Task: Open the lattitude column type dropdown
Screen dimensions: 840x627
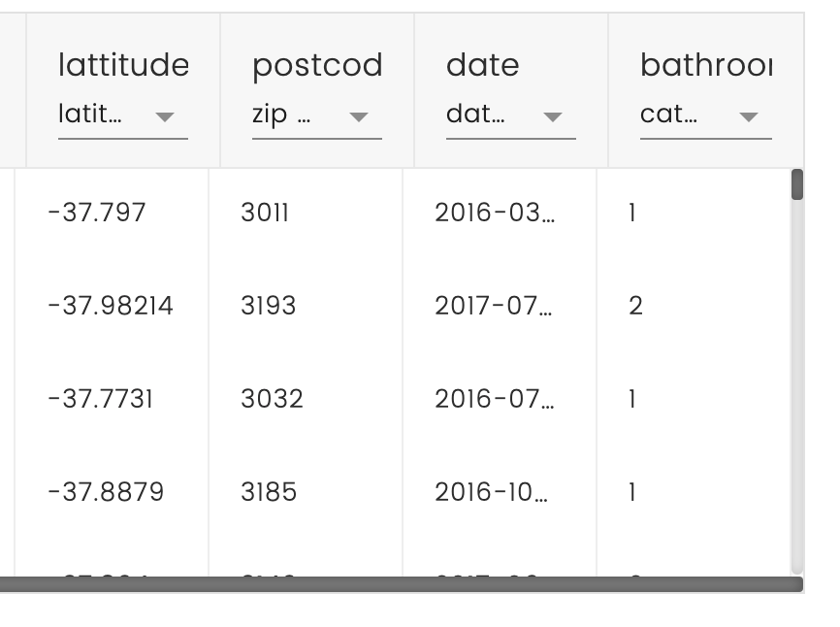Action: click(x=165, y=116)
